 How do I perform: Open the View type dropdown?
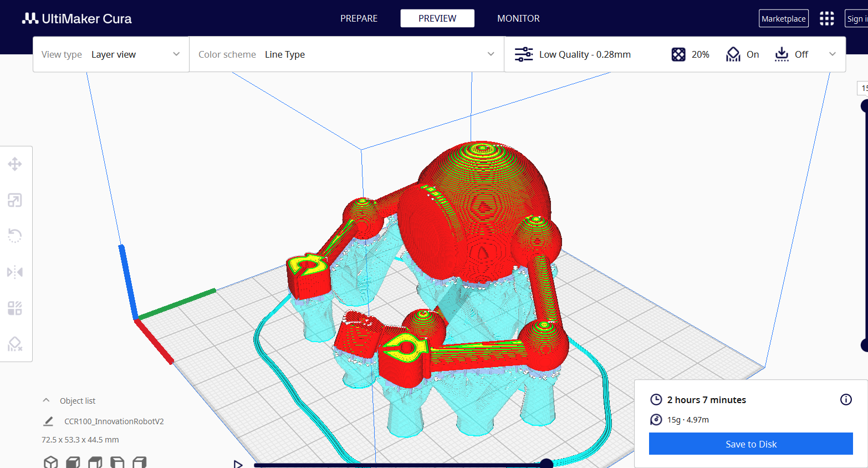pyautogui.click(x=111, y=54)
